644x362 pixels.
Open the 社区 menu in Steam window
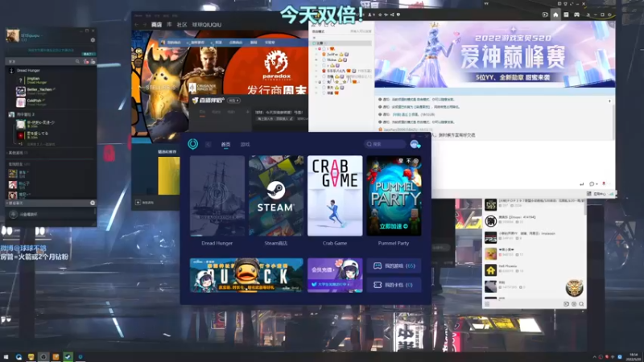[182, 25]
